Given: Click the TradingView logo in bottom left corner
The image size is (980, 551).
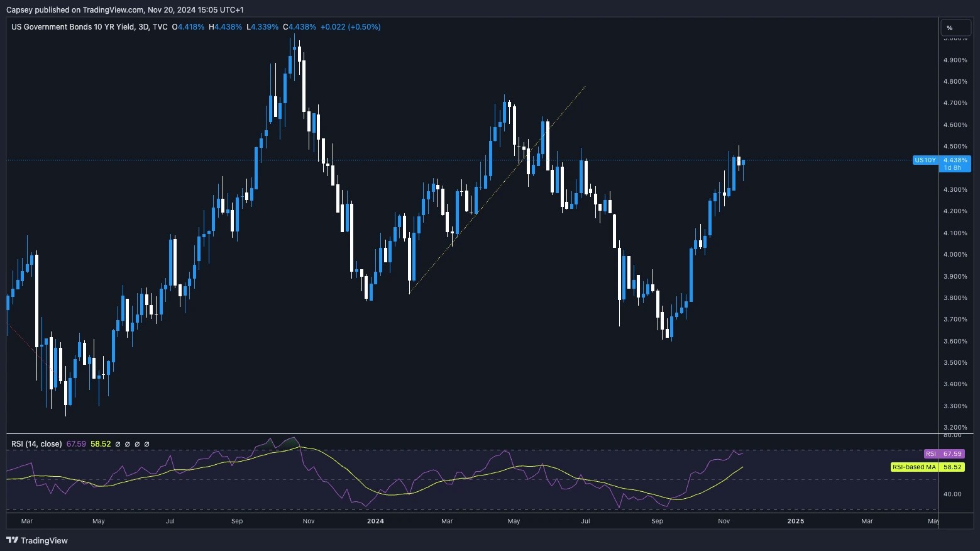Looking at the screenshot, I should tap(11, 540).
